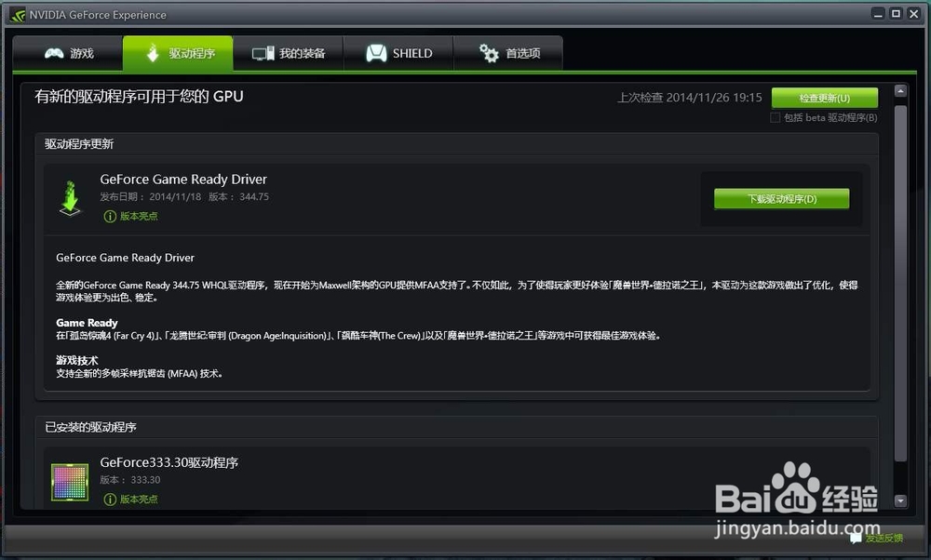
Task: Click the 有新的驱动程序可用于您的 GPU heading
Action: click(139, 97)
